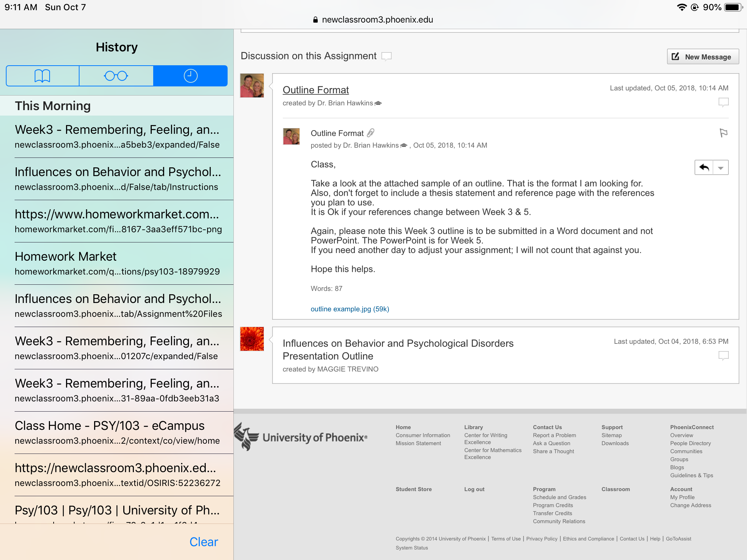
Task: Open history entry ending tab/Assignment%20Files
Action: pyautogui.click(x=117, y=306)
